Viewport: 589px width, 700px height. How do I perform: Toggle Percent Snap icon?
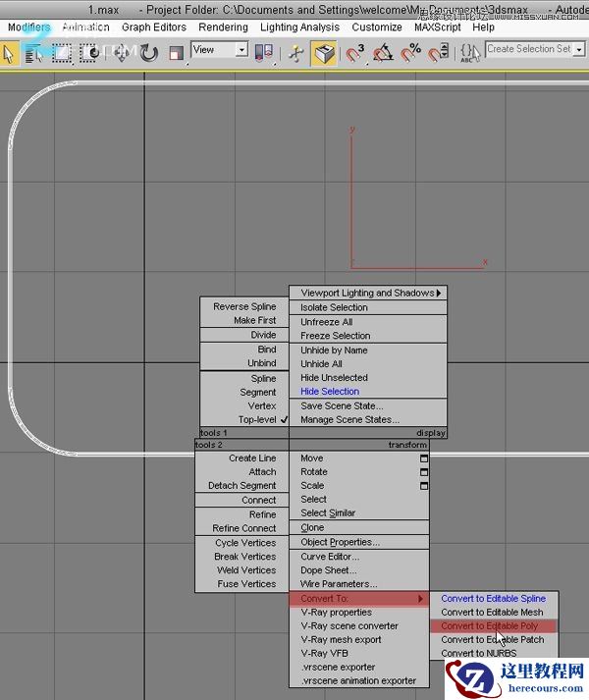(x=410, y=53)
